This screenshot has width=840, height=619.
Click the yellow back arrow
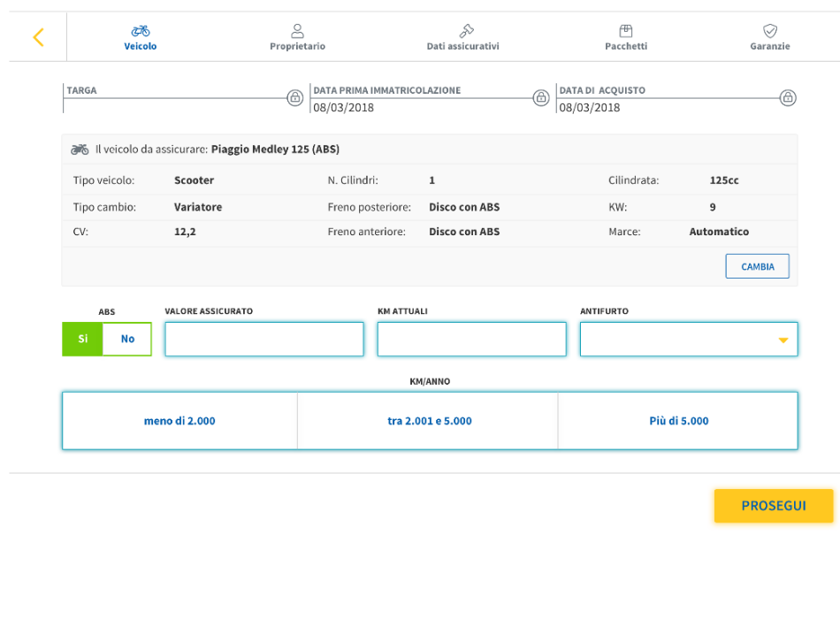tap(38, 37)
